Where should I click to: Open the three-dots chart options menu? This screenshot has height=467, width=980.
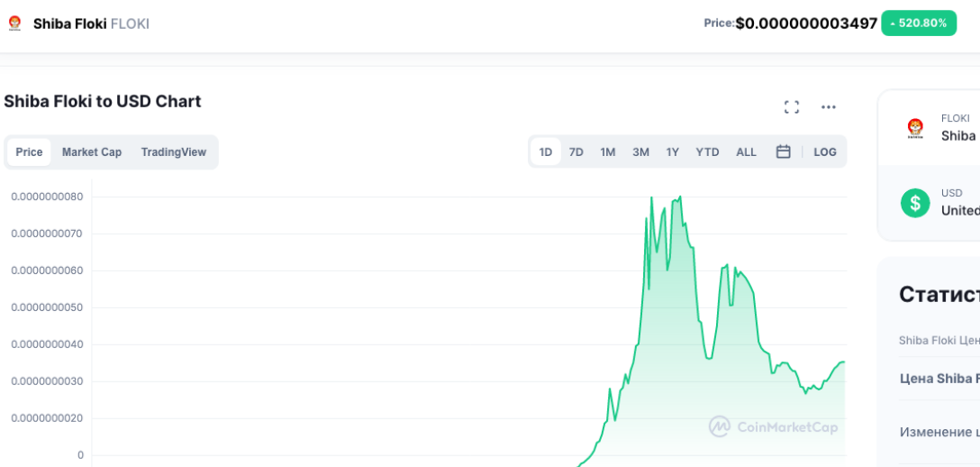click(x=829, y=107)
